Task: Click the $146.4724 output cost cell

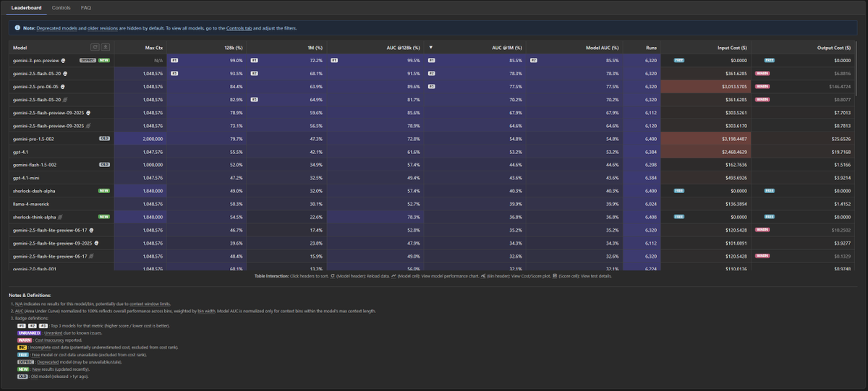Action: coord(802,86)
